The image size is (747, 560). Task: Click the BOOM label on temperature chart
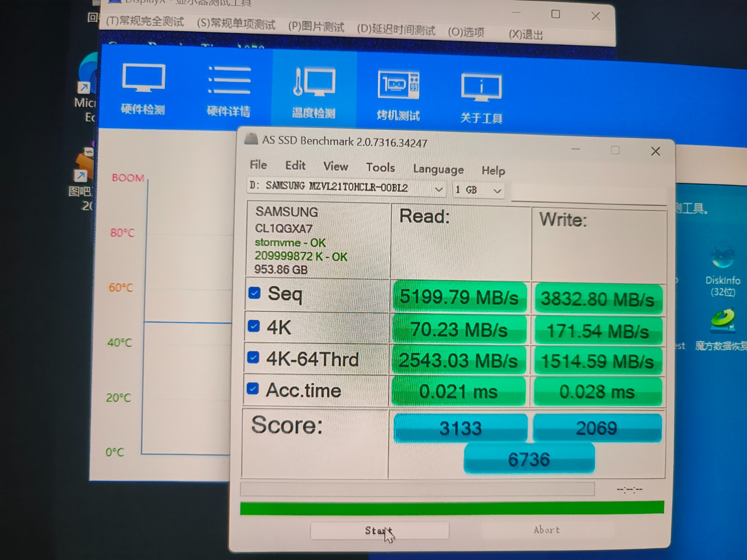(x=128, y=178)
